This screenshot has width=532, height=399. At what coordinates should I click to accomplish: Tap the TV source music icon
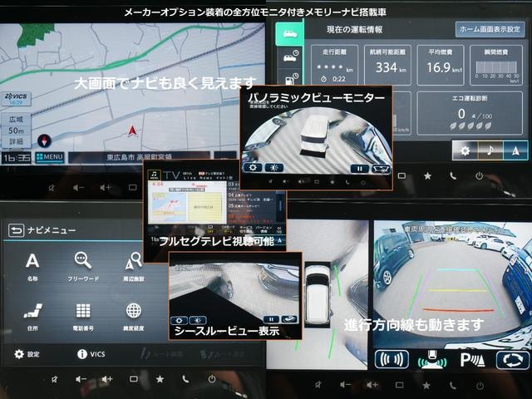click(x=155, y=175)
